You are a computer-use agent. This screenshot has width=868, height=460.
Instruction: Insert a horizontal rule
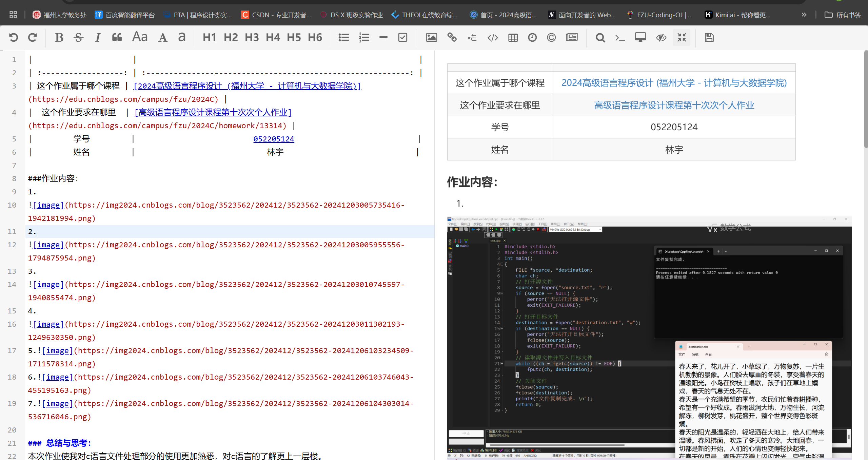[x=383, y=37]
